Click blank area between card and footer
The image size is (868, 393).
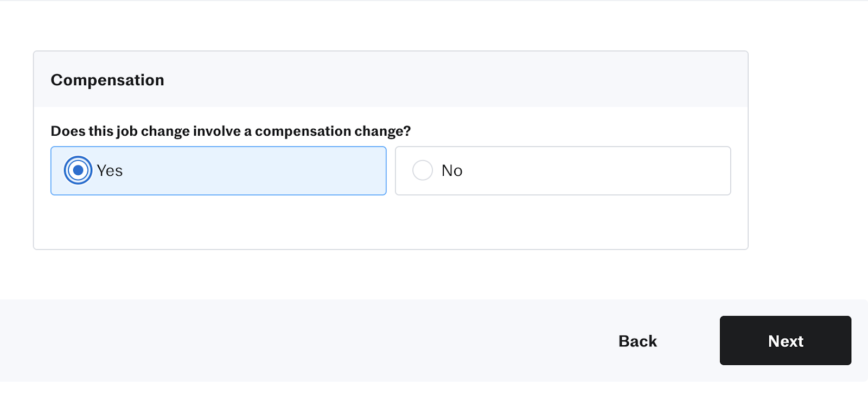(x=391, y=275)
